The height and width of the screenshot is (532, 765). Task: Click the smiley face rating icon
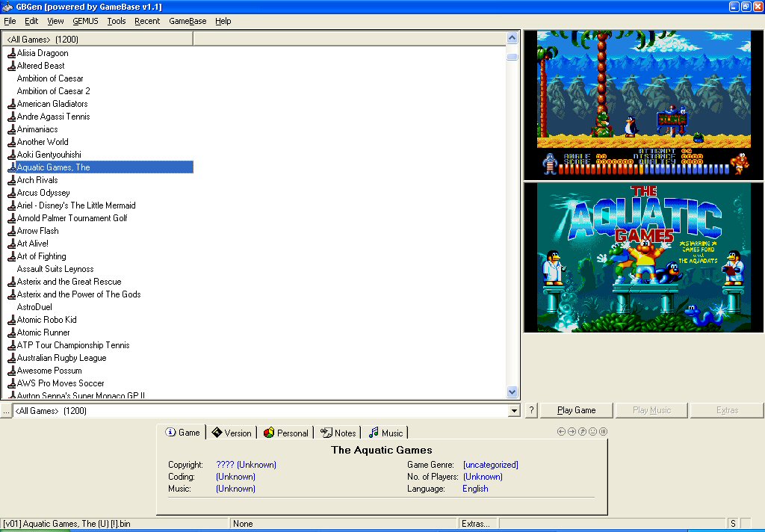click(592, 431)
